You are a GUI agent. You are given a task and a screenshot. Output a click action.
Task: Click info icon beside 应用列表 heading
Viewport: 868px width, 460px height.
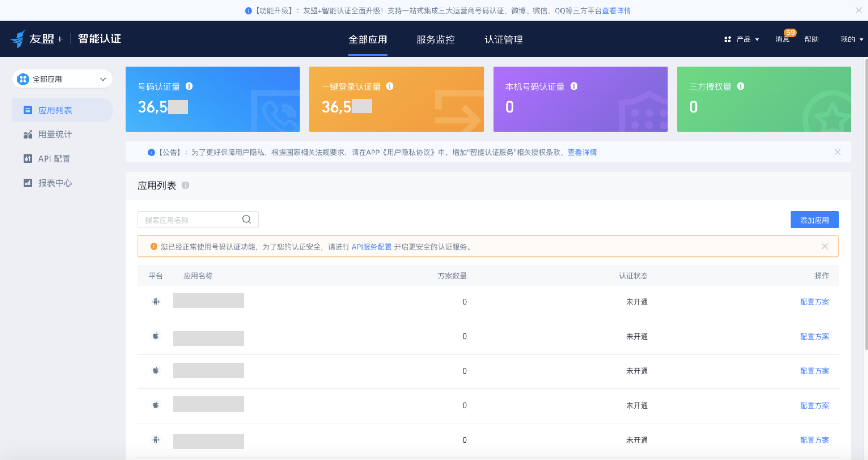(186, 185)
